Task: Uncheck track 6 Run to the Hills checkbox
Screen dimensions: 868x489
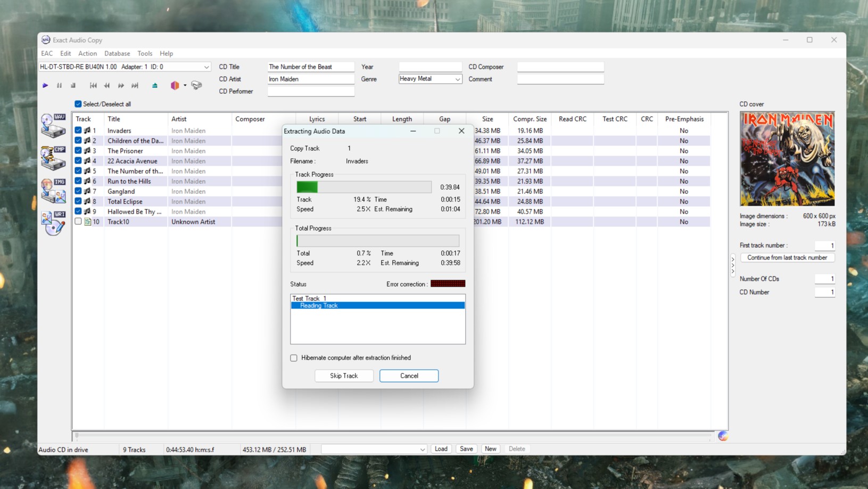Action: (78, 181)
